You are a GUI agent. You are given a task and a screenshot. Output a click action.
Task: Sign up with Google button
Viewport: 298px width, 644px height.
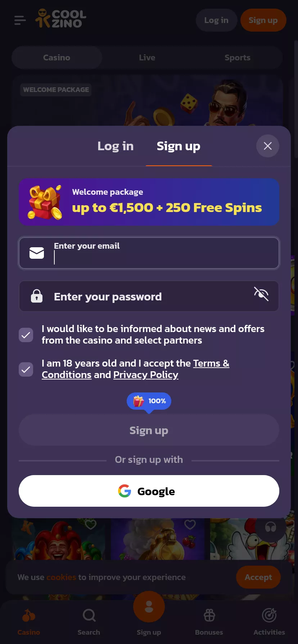(149, 491)
